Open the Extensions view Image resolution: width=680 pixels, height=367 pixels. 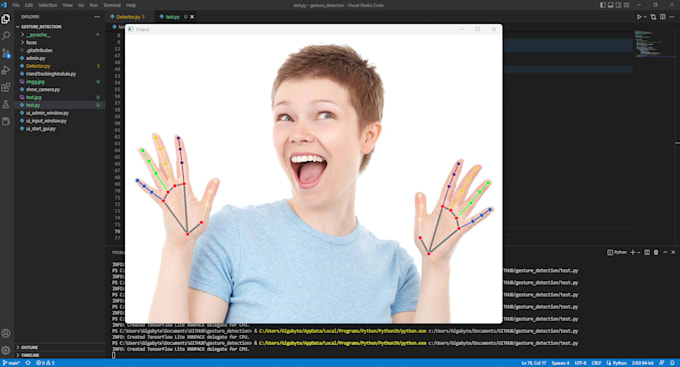pyautogui.click(x=6, y=87)
